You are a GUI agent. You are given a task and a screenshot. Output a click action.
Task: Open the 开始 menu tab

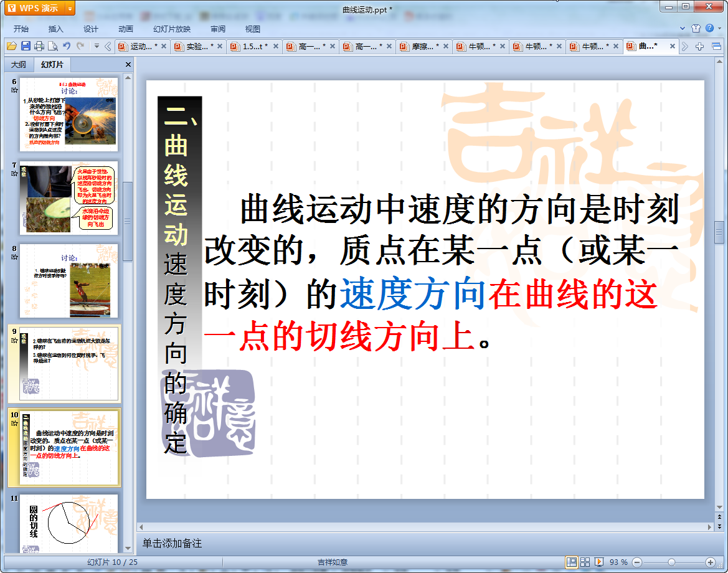(x=21, y=29)
